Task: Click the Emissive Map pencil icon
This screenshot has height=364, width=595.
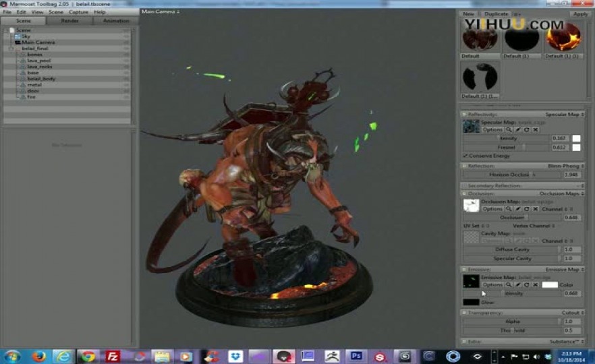Action: [517, 284]
